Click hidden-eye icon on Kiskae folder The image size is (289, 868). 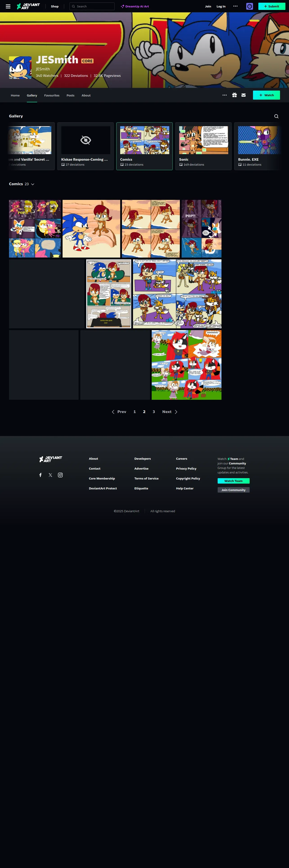[86, 140]
